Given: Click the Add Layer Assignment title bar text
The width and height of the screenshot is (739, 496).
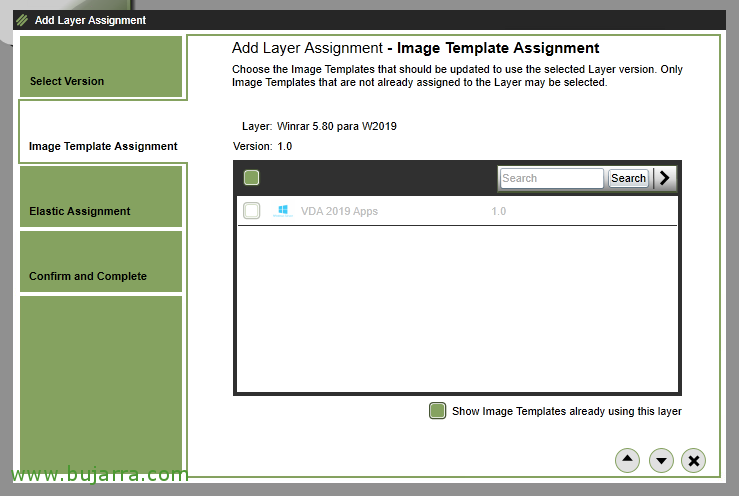Looking at the screenshot, I should point(90,20).
